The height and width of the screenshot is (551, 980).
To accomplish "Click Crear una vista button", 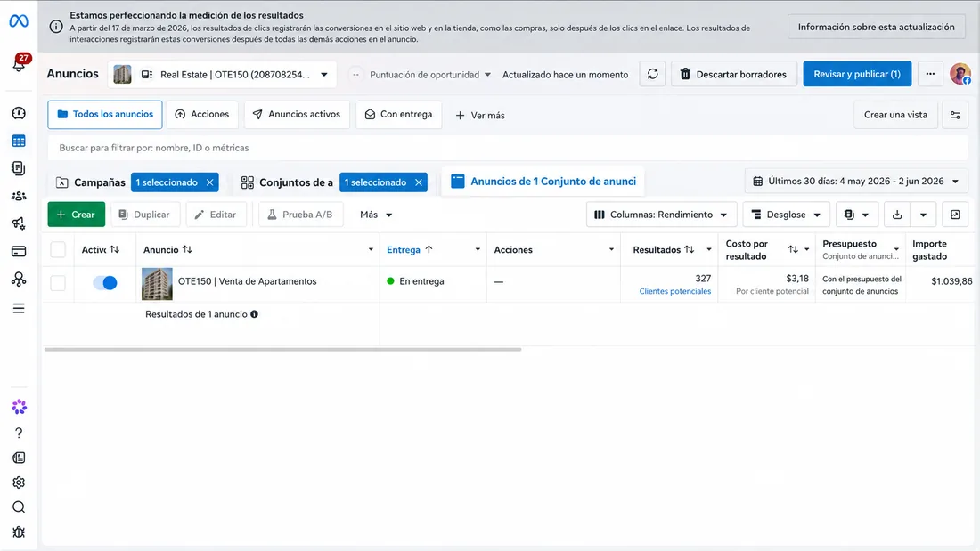I will (895, 115).
